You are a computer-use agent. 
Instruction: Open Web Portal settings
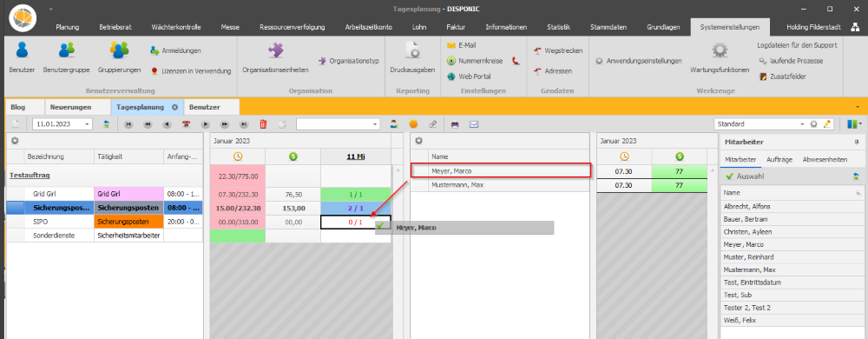pos(469,76)
